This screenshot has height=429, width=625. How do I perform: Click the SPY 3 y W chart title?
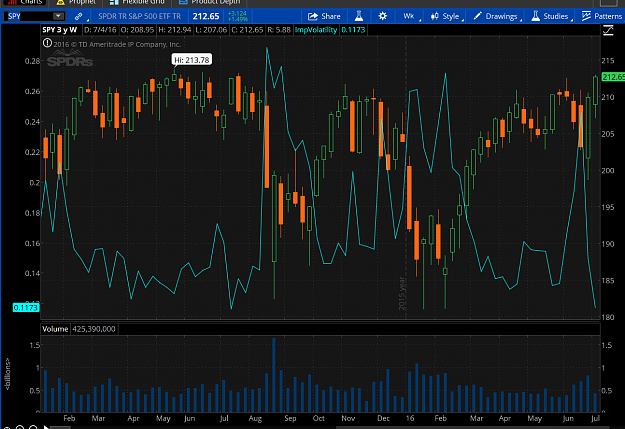[60, 30]
